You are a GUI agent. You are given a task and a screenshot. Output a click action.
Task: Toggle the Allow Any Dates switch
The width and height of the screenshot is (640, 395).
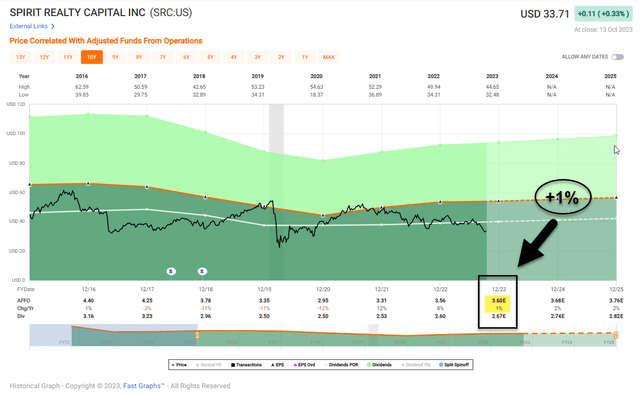click(618, 57)
